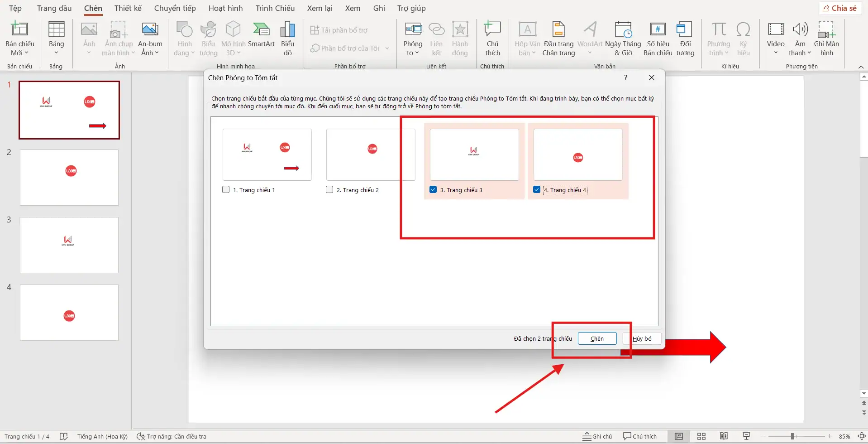Check the Trang chiếu 1 checkbox
This screenshot has height=444, width=868.
(226, 189)
